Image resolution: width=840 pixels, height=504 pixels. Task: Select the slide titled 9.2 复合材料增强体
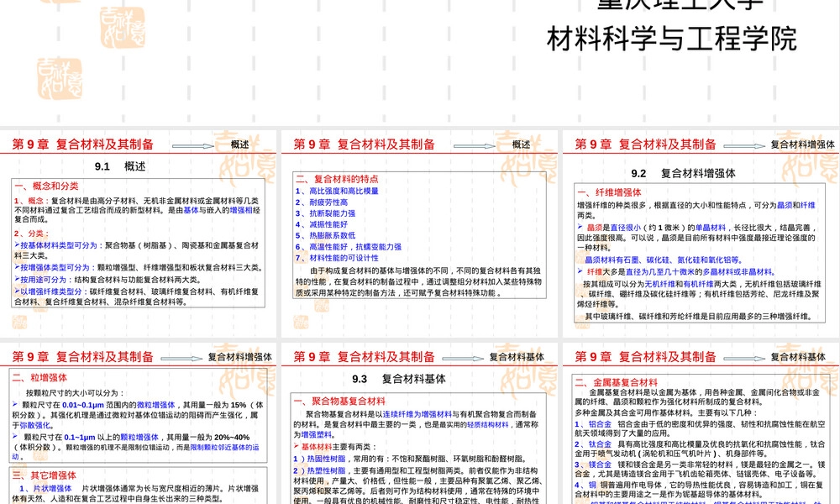[x=701, y=234]
